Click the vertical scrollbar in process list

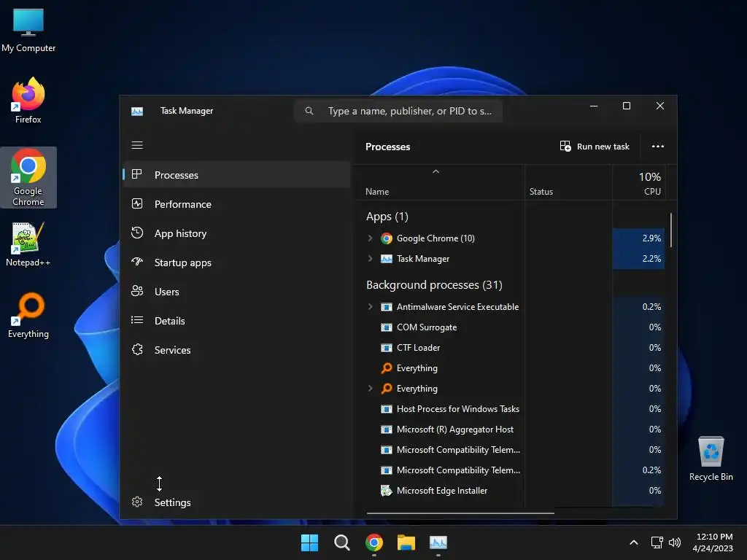coord(671,230)
